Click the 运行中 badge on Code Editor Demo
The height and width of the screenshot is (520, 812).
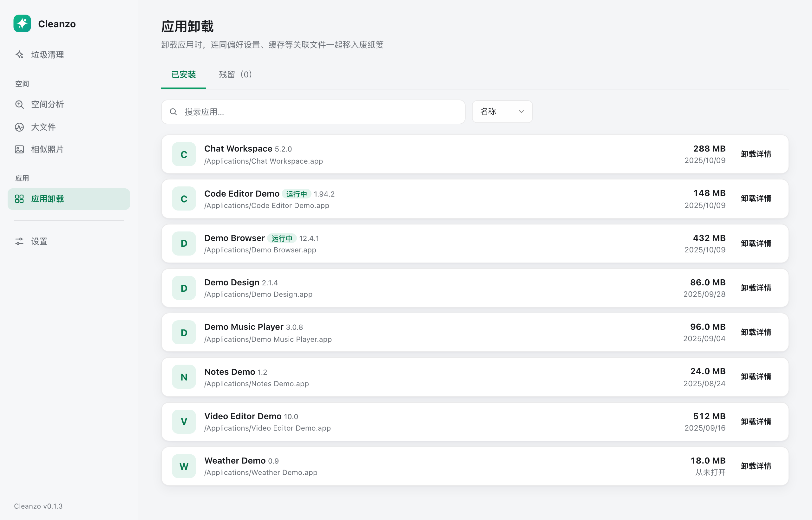pyautogui.click(x=297, y=194)
